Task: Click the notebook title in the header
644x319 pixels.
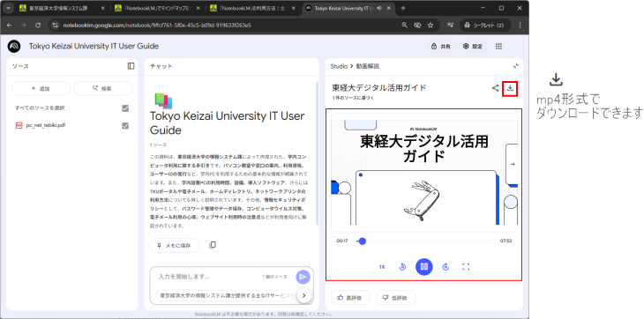Action: [94, 47]
